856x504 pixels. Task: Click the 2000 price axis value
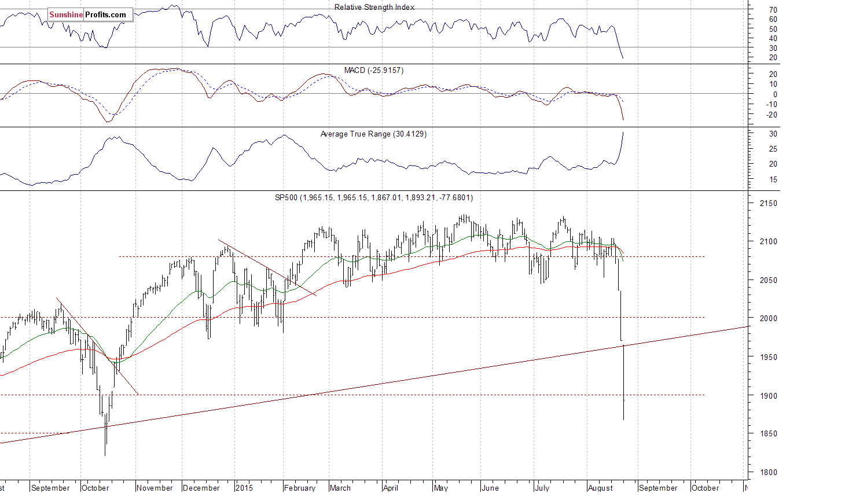tap(769, 319)
